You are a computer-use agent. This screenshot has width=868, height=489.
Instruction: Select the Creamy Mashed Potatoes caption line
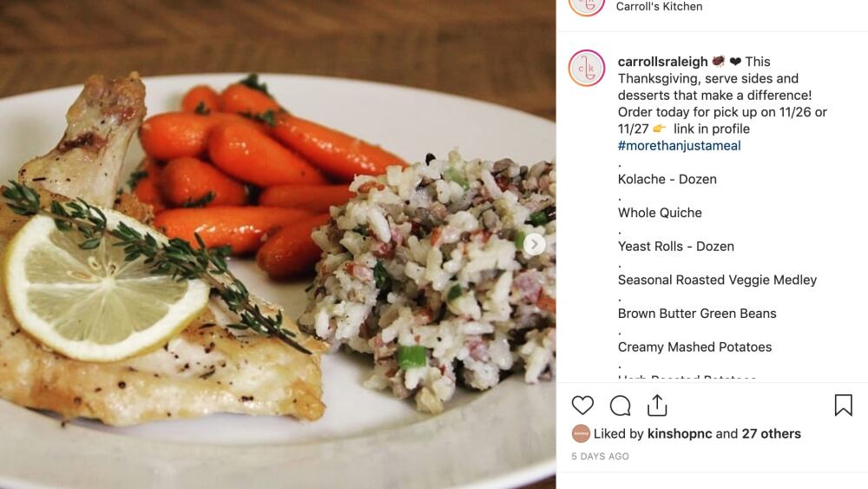(694, 347)
